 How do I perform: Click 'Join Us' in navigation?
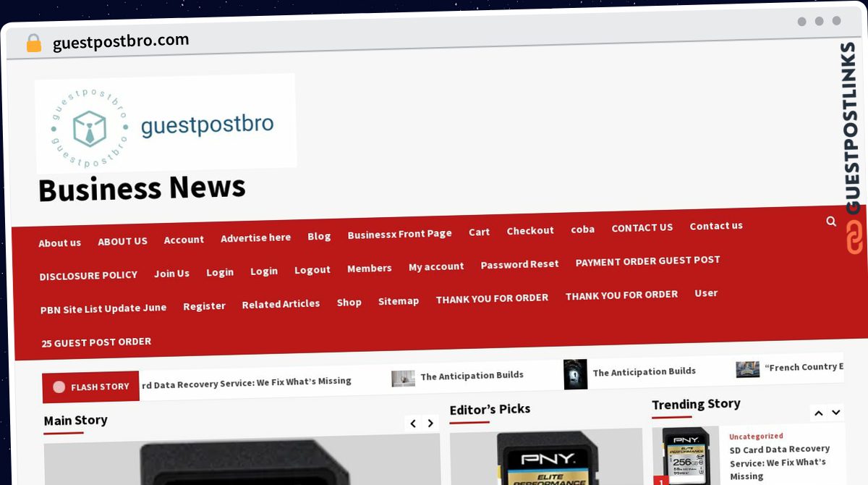pyautogui.click(x=171, y=274)
